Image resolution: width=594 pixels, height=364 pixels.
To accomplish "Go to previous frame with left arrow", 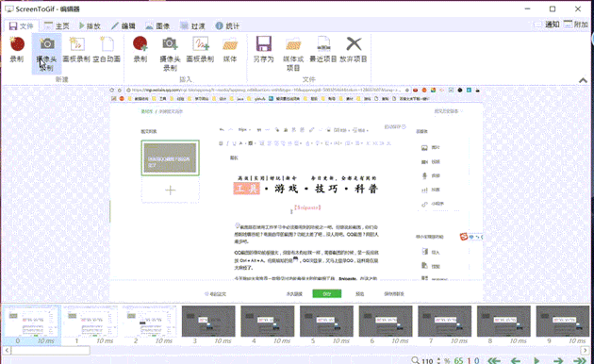I will (516, 360).
